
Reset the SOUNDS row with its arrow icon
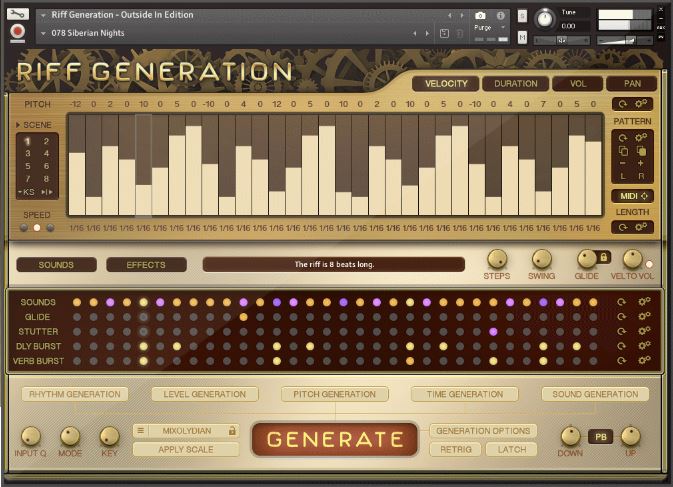pyautogui.click(x=621, y=302)
